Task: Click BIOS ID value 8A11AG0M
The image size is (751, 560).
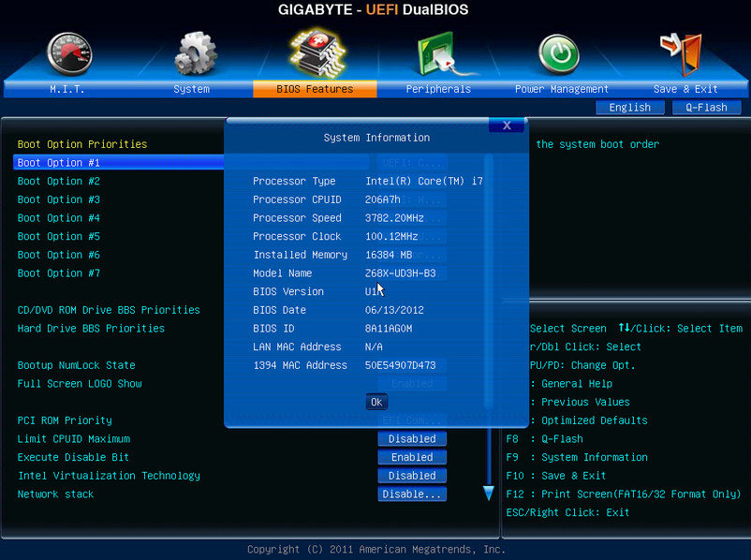Action: 389,328
